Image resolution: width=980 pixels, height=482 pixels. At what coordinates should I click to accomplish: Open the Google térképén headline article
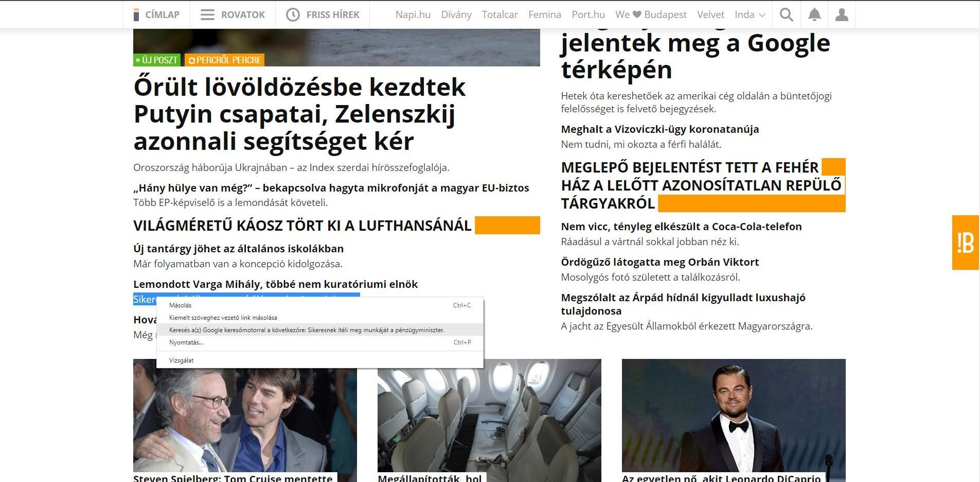(x=696, y=56)
